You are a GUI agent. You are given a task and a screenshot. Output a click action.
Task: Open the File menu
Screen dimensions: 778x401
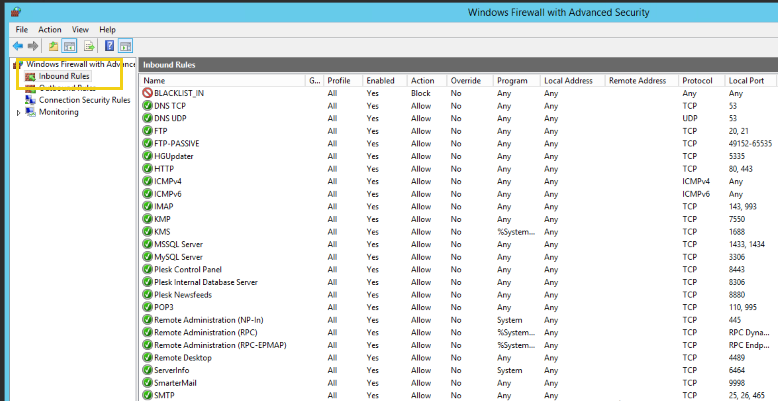click(22, 30)
